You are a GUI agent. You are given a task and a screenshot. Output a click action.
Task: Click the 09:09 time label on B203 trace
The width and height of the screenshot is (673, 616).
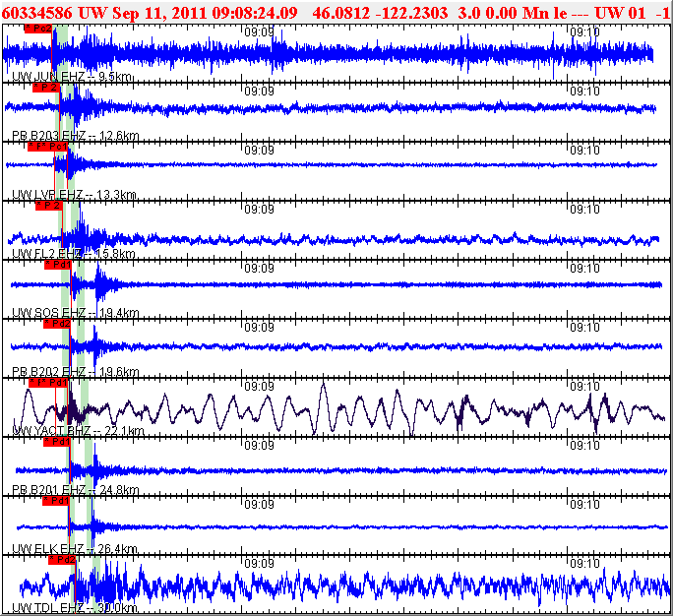259,91
